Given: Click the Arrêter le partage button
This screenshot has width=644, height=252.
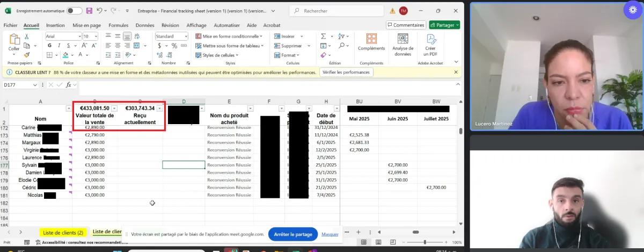Looking at the screenshot, I should point(293,234).
